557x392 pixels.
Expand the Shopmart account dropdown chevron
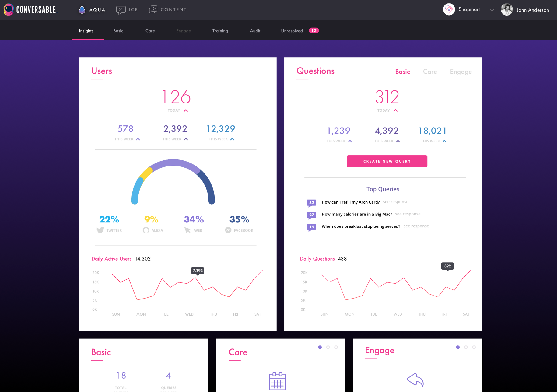click(x=492, y=10)
